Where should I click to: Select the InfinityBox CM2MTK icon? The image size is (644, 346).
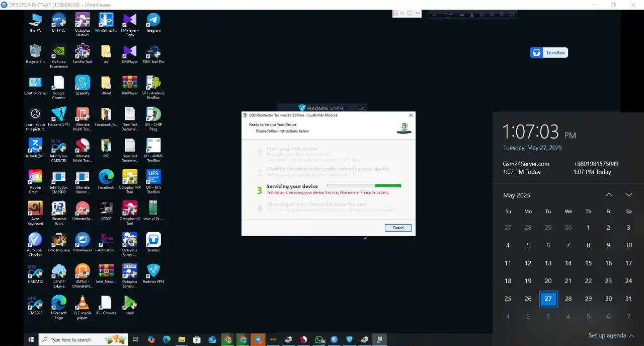(x=58, y=150)
